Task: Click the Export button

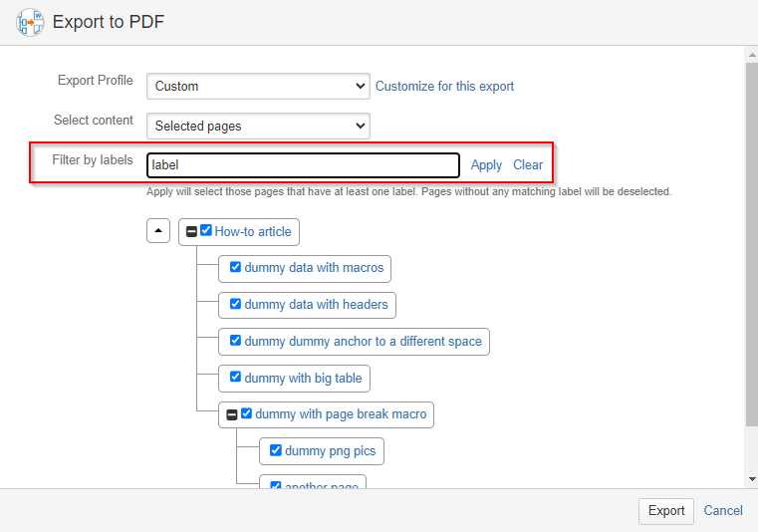Action: [x=666, y=511]
